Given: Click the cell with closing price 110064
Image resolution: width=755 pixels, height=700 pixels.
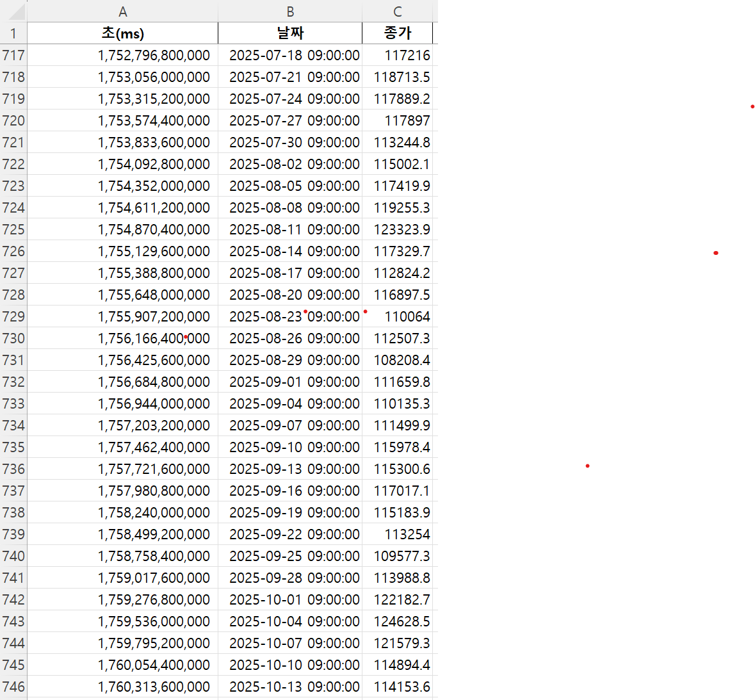Looking at the screenshot, I should pyautogui.click(x=407, y=316).
